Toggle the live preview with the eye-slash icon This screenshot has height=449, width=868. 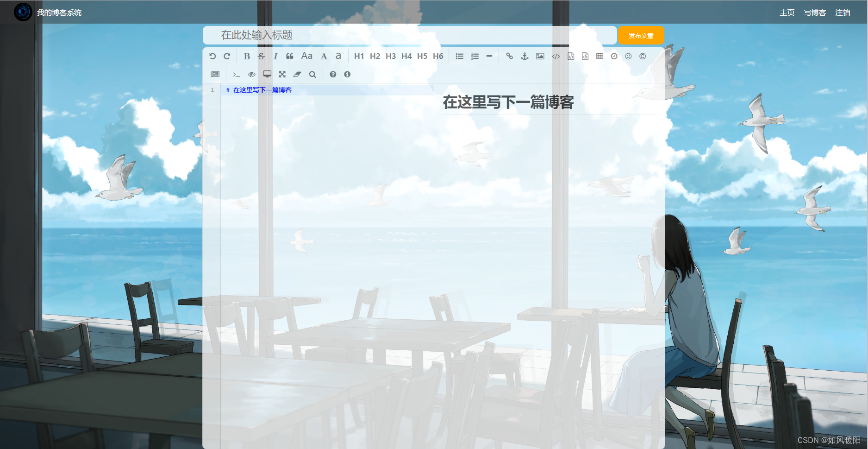[x=251, y=74]
